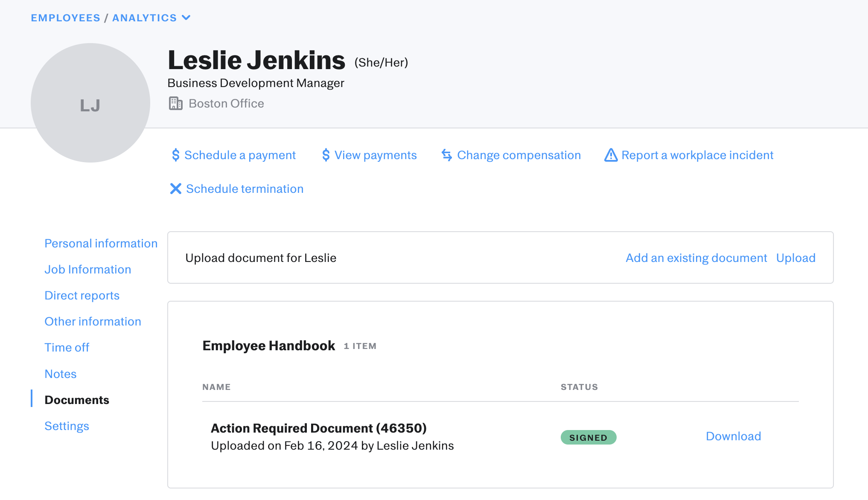Click the LJ avatar circle
Image resolution: width=868 pixels, height=500 pixels.
90,103
